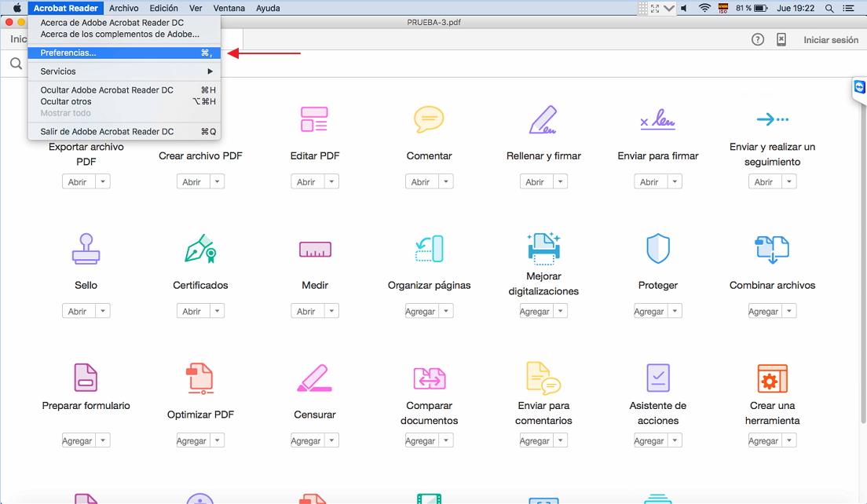This screenshot has width=867, height=504.
Task: Choose Preferencias... from the Acrobat Reader menu
Action: pyautogui.click(x=124, y=53)
